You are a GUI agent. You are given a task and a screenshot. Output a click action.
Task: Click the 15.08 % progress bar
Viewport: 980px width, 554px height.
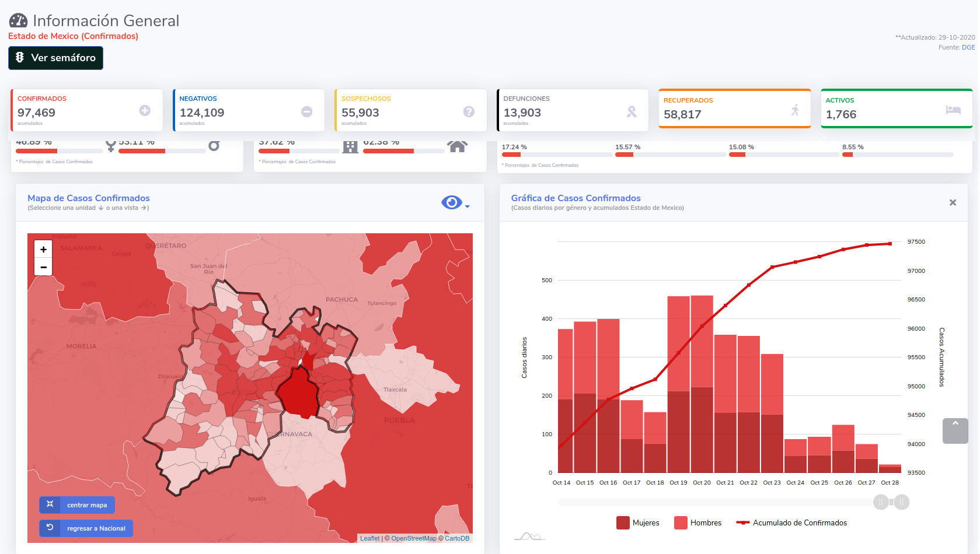784,155
